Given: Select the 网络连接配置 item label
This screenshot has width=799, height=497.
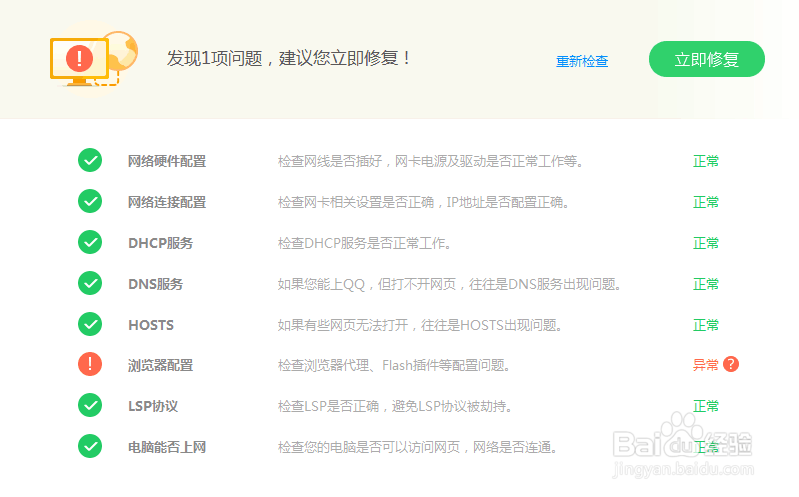Looking at the screenshot, I should [167, 202].
